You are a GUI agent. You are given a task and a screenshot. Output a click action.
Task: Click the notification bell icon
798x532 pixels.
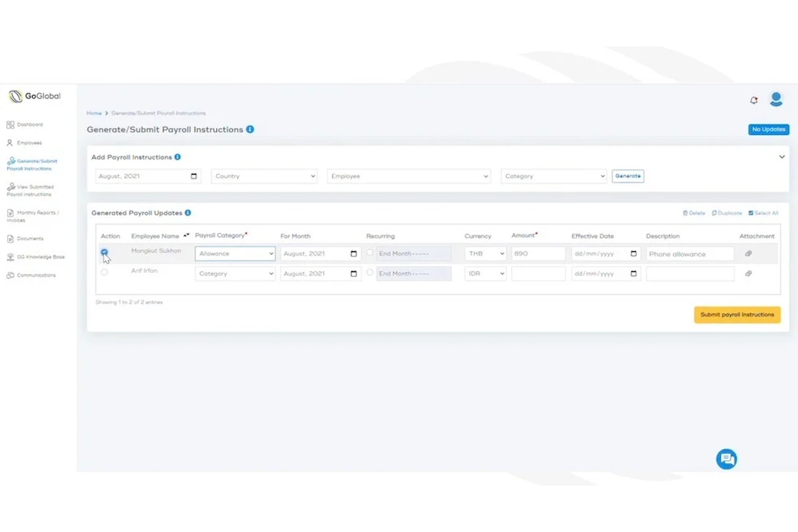click(754, 100)
